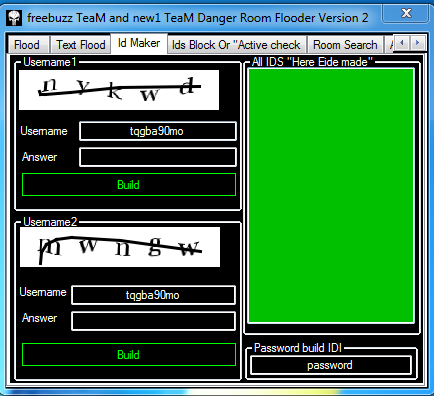Viewport: 434px width, 396px height.
Task: Click Build button under Username2
Action: pos(129,355)
